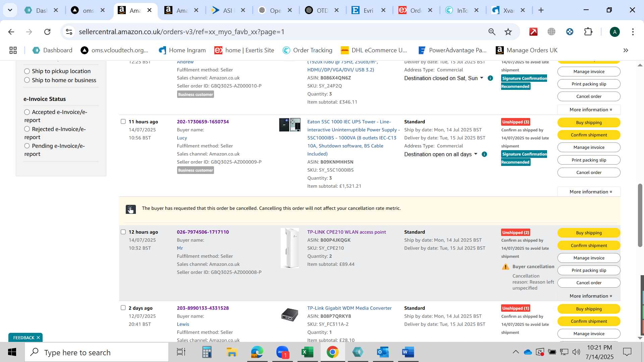Show hidden system tray icons chevron
Image resolution: width=644 pixels, height=362 pixels.
pos(516,352)
